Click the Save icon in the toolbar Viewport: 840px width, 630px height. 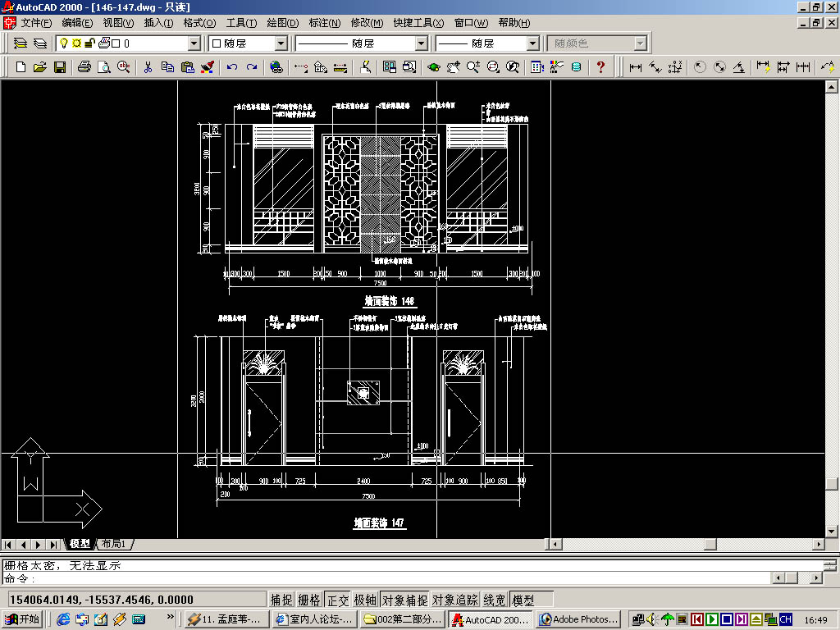59,67
